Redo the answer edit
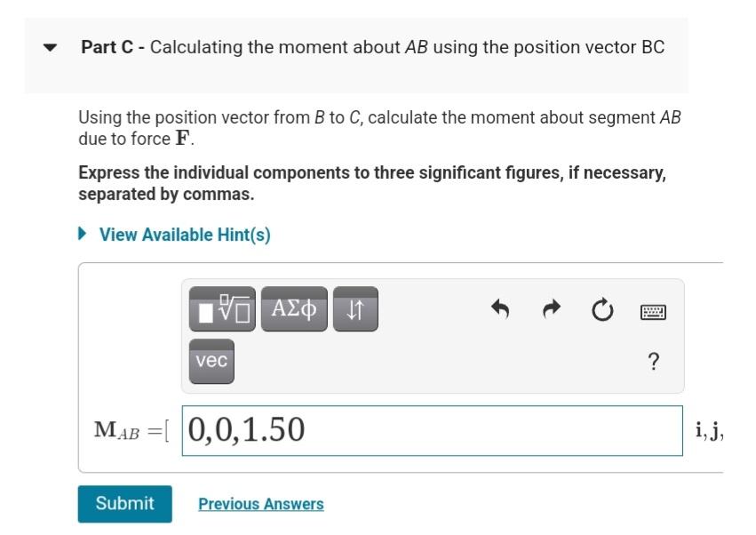Image resolution: width=756 pixels, height=535 pixels. click(x=551, y=308)
